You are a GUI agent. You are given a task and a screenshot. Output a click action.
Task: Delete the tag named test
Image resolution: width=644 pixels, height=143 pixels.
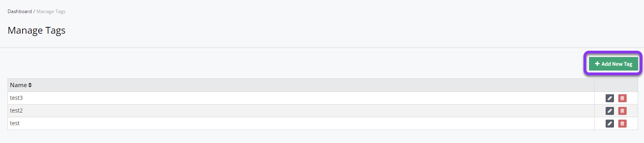(x=622, y=124)
